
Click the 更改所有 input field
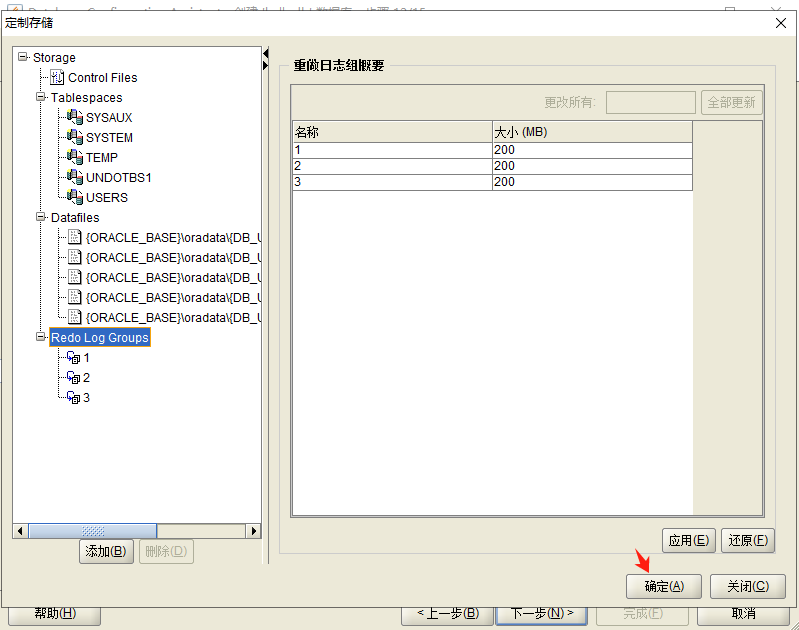tap(651, 102)
